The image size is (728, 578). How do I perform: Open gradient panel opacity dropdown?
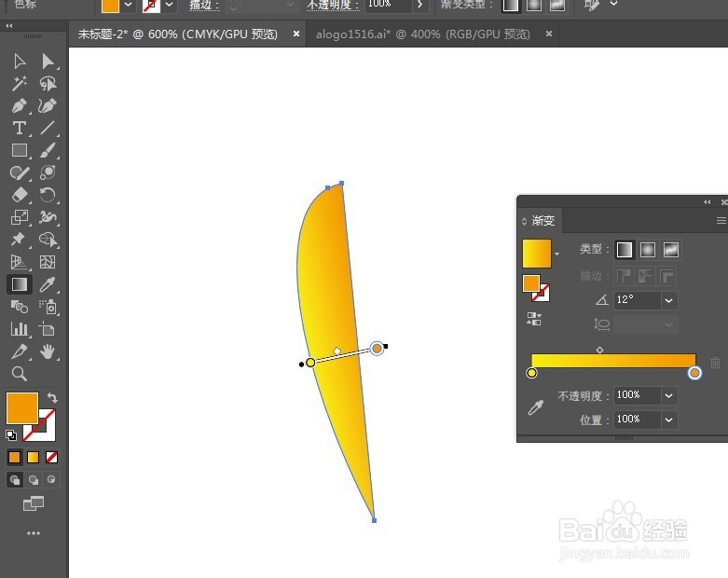click(x=668, y=395)
